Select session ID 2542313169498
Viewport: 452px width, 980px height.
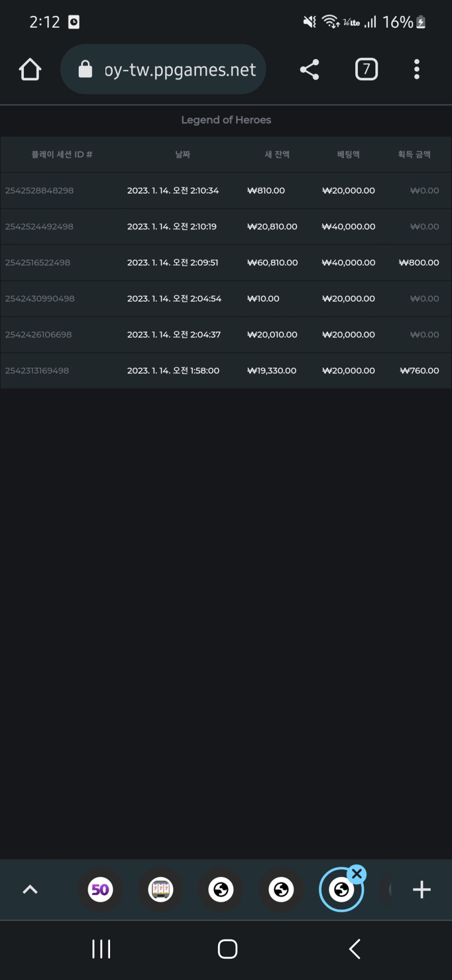[x=37, y=370]
